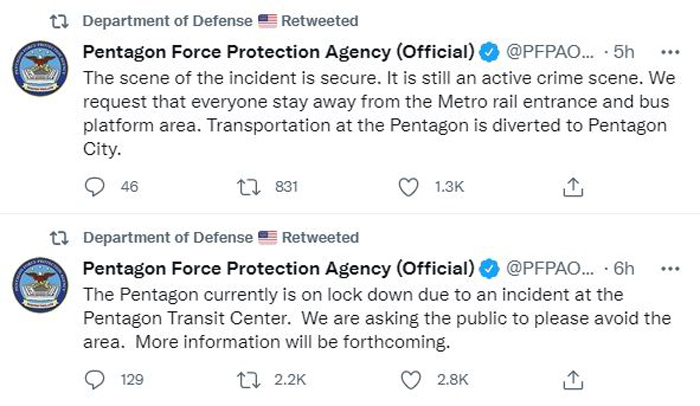Retweet the tweet with 831 retweets
The width and height of the screenshot is (700, 406).
click(248, 187)
